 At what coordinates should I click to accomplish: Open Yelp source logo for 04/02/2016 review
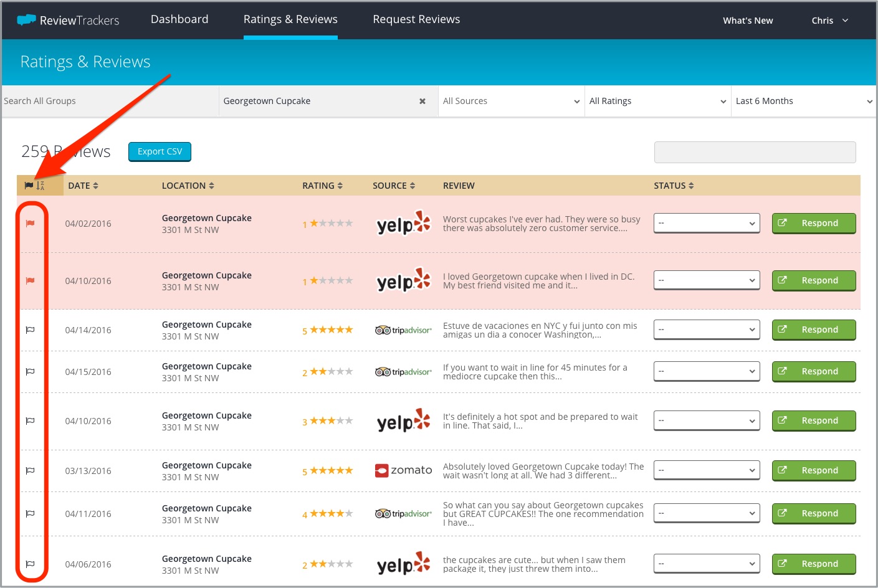(x=404, y=223)
